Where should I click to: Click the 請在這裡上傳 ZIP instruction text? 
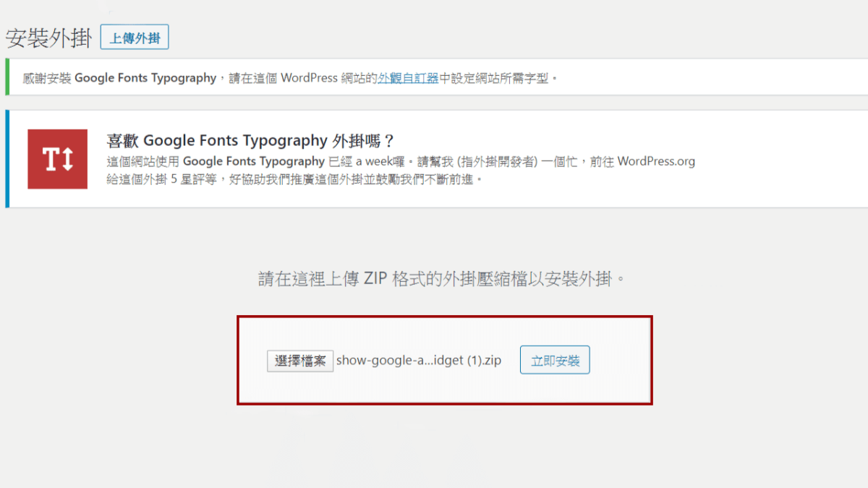[x=441, y=279]
